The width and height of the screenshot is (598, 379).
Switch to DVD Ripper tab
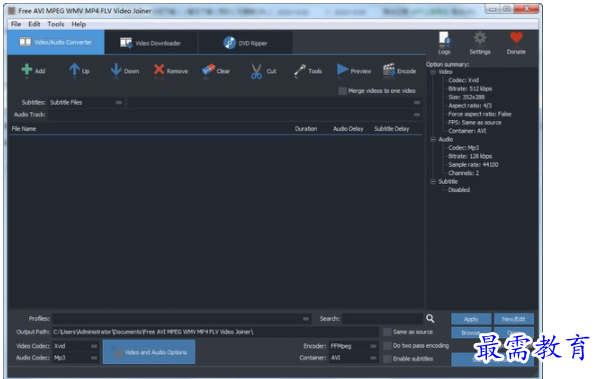click(x=246, y=43)
